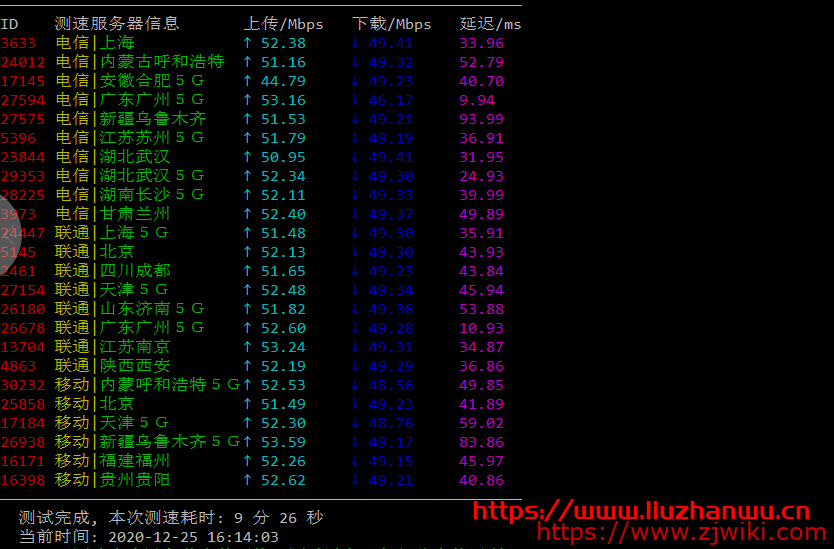The height and width of the screenshot is (549, 834).
Task: Click the "延迟/ms" column header
Action: pos(490,24)
